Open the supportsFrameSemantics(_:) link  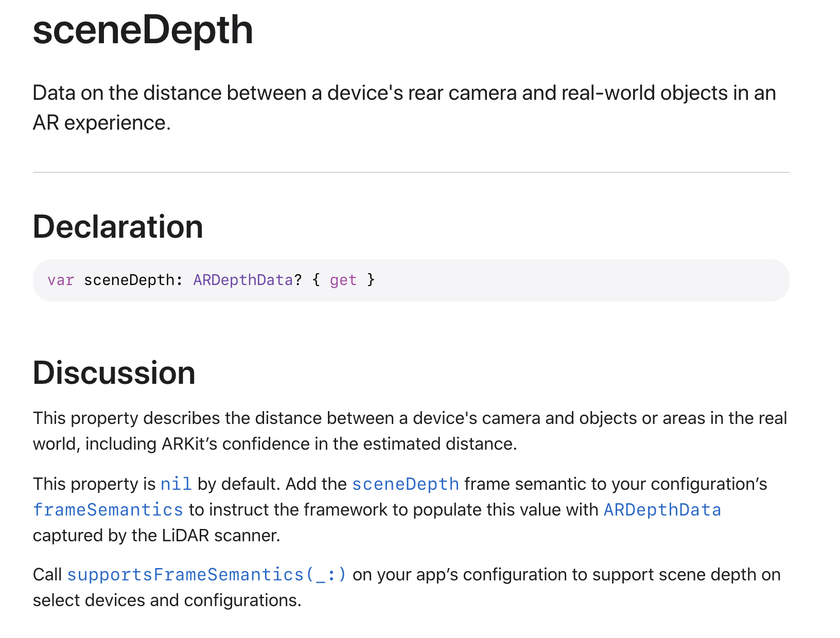(207, 575)
